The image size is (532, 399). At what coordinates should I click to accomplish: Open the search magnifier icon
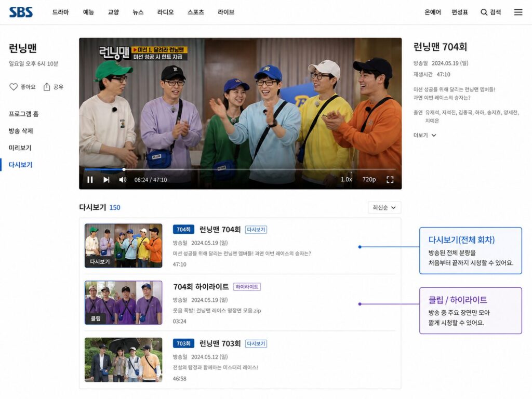[484, 12]
